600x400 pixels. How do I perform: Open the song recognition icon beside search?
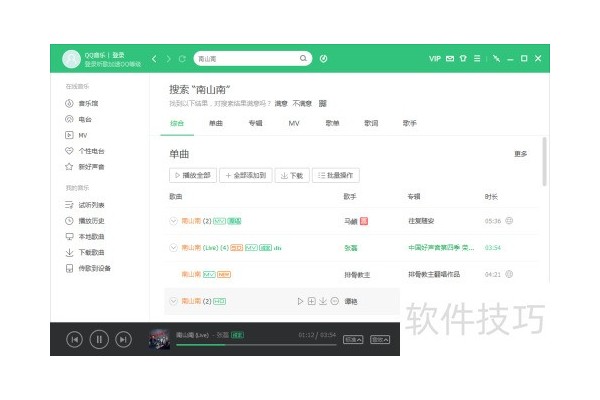coord(323,59)
